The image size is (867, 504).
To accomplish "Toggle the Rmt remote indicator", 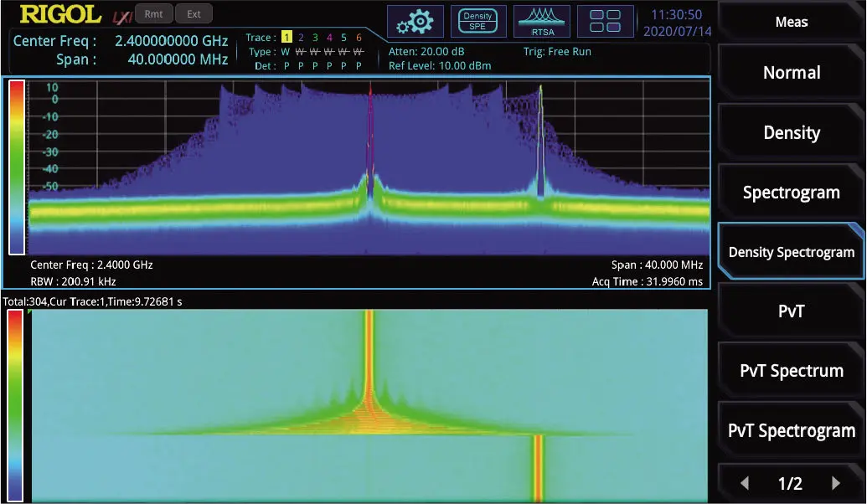I will [154, 14].
